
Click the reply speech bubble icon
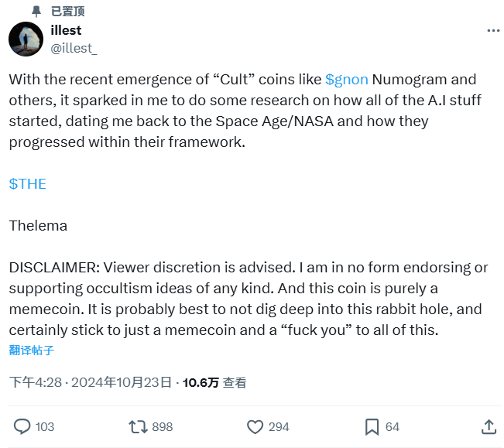22,426
